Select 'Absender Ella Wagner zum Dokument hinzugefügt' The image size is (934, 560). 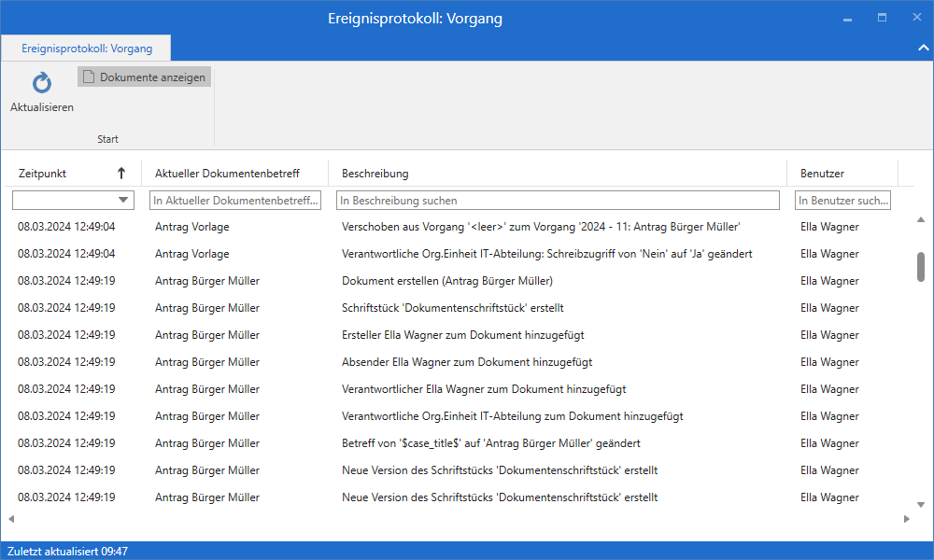(x=457, y=362)
